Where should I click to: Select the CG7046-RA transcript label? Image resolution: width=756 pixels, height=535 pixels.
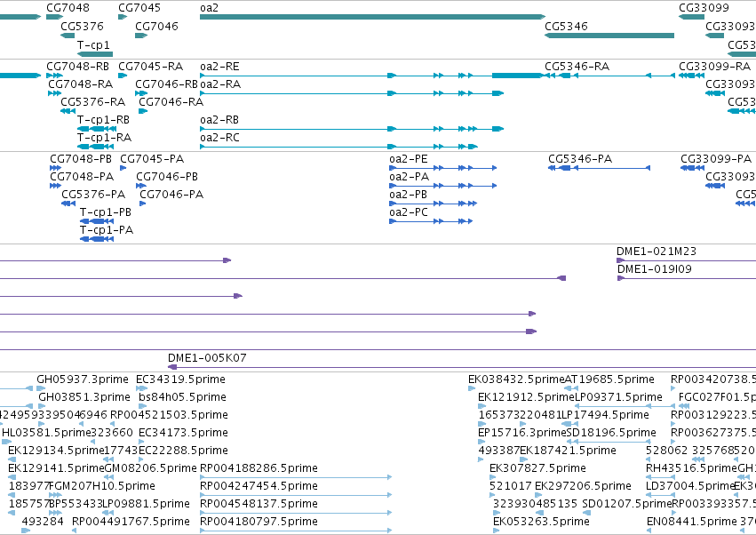pyautogui.click(x=171, y=102)
